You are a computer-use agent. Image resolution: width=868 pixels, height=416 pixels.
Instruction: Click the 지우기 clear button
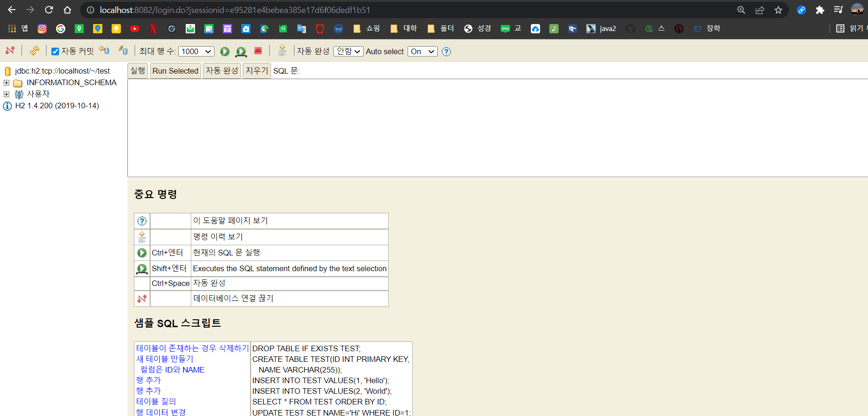pyautogui.click(x=257, y=71)
